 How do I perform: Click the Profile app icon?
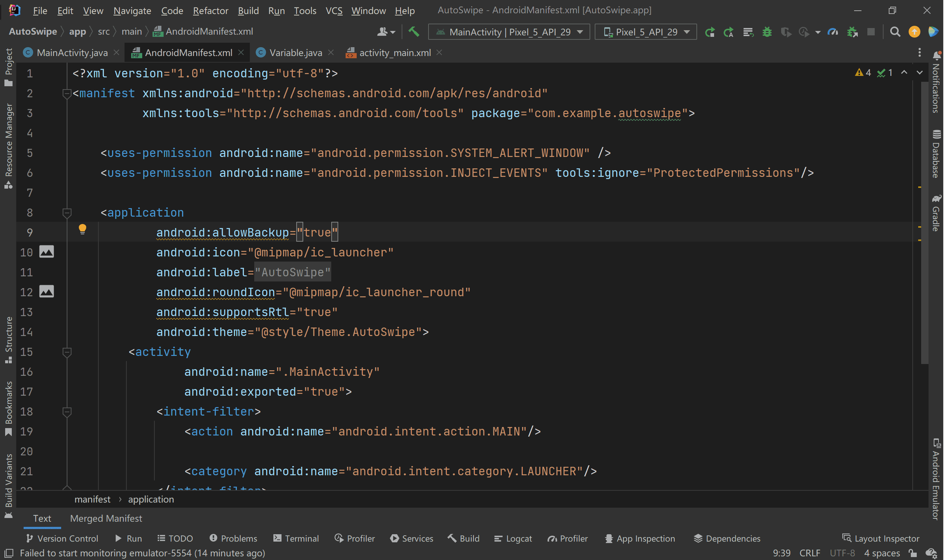point(804,32)
